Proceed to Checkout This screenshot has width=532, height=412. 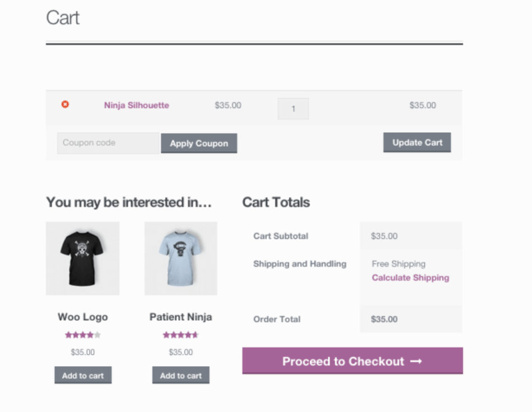[x=343, y=361]
